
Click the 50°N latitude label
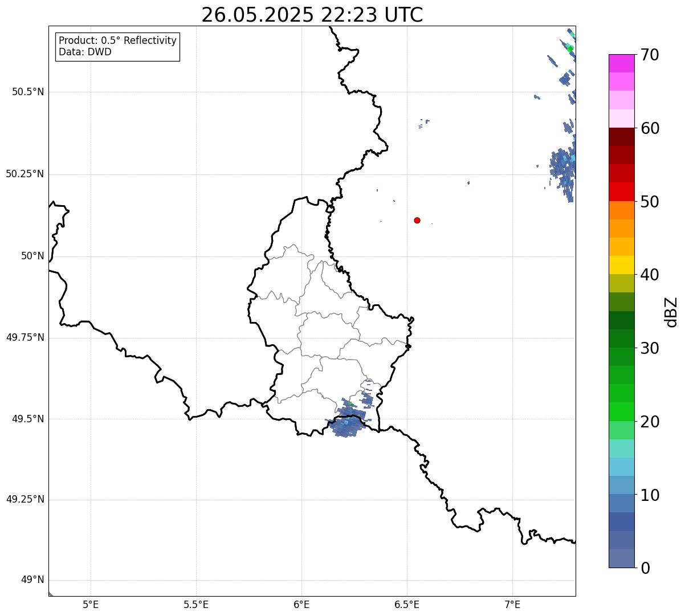click(x=32, y=256)
